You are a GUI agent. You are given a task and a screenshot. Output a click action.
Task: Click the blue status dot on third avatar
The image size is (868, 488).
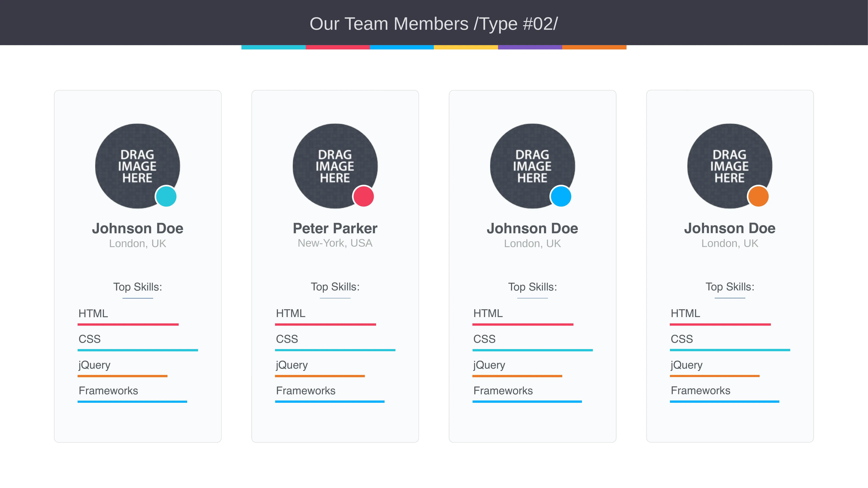pos(561,196)
